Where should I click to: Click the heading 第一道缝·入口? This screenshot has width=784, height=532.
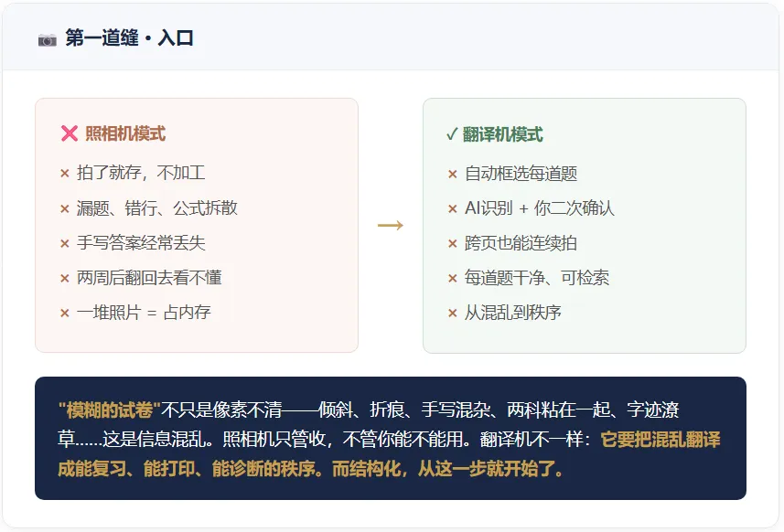pyautogui.click(x=129, y=38)
